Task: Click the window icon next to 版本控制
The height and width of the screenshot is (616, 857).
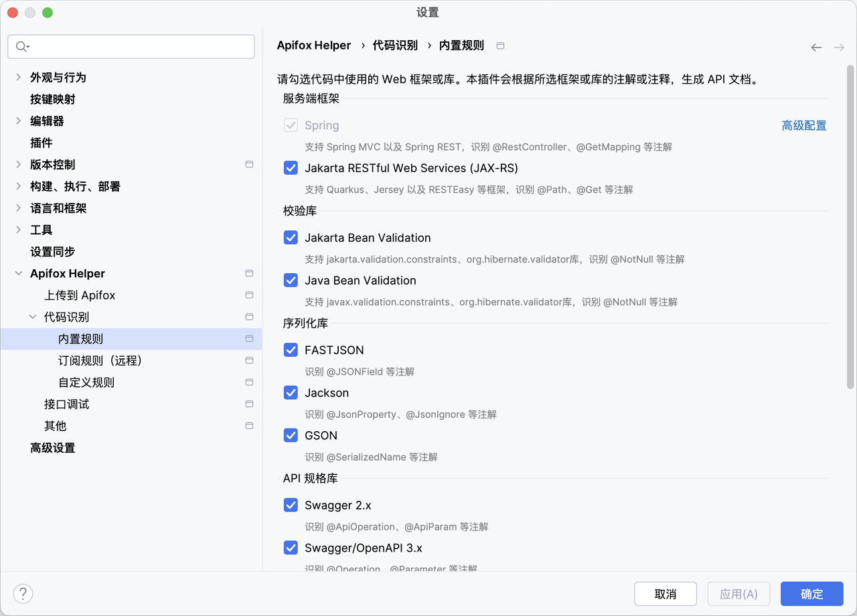Action: click(249, 164)
